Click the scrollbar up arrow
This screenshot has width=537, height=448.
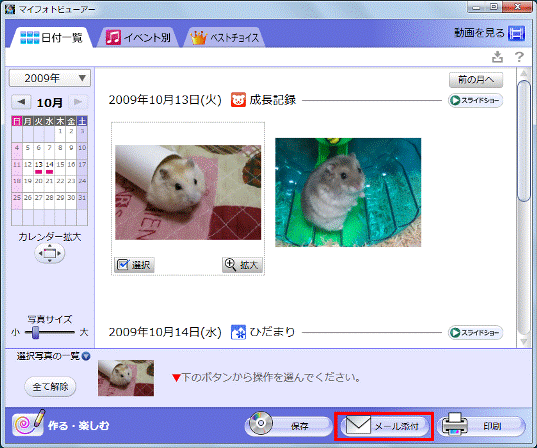[x=524, y=73]
